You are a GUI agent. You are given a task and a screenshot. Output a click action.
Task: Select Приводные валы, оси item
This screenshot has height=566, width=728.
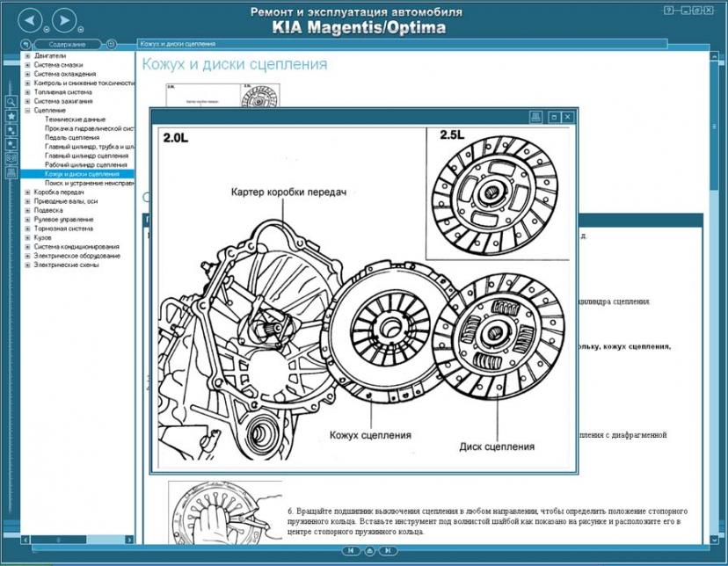(65, 201)
